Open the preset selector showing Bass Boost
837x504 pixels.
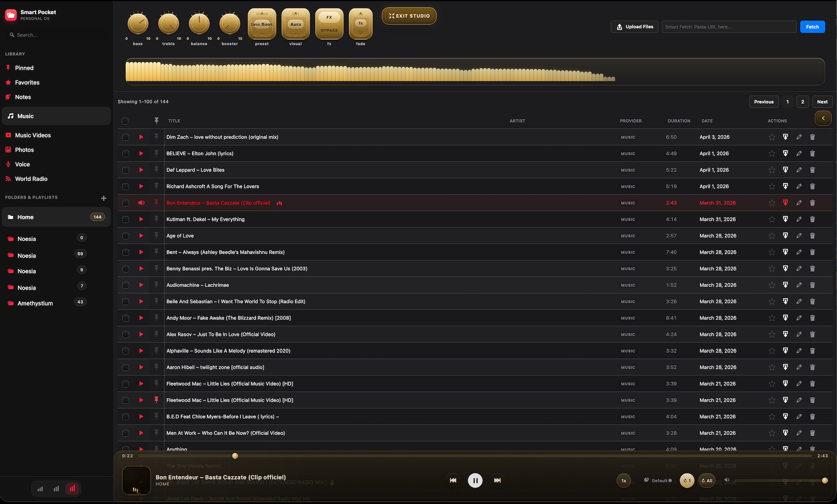(262, 24)
